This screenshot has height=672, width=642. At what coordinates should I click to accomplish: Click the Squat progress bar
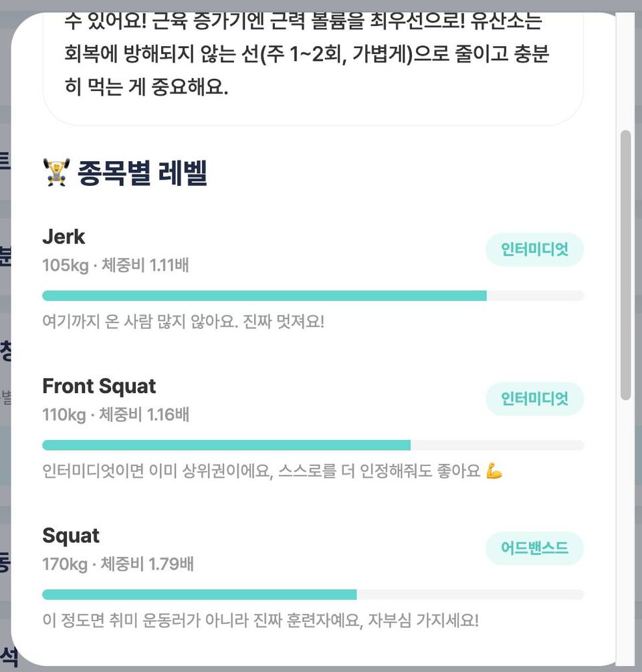click(x=313, y=594)
